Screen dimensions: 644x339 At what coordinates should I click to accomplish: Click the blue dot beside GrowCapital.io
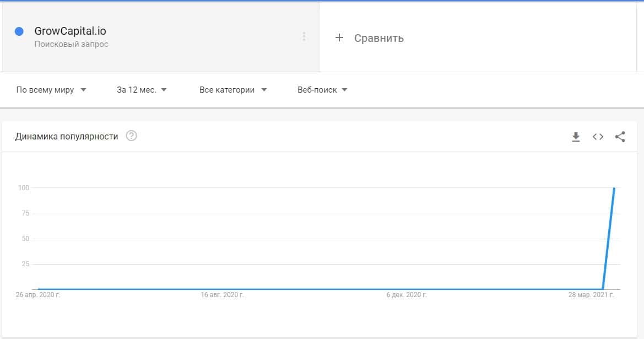19,32
